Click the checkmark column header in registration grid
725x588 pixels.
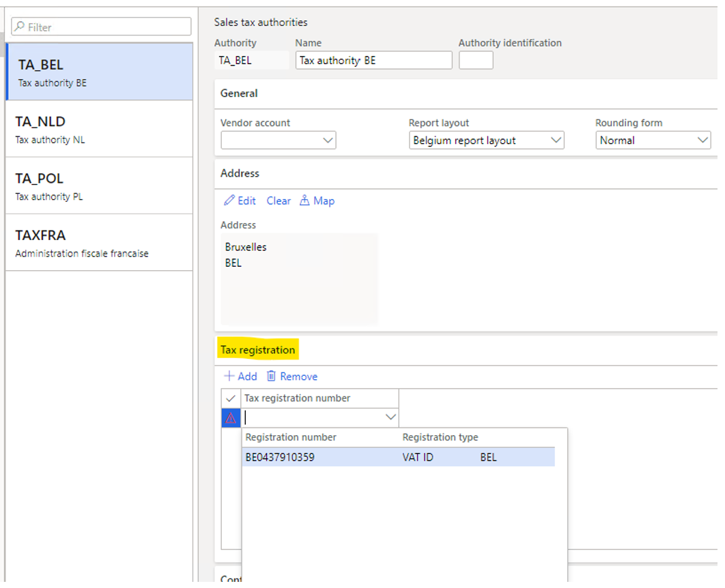[x=230, y=398]
